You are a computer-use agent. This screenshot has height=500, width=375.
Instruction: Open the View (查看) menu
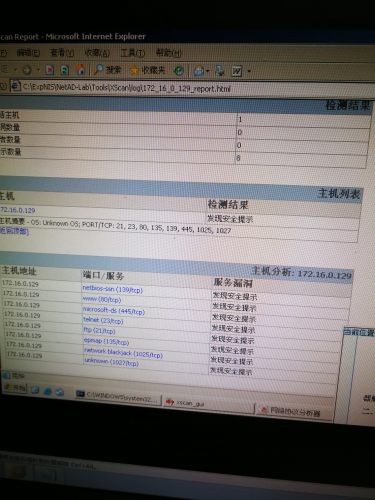pos(62,53)
